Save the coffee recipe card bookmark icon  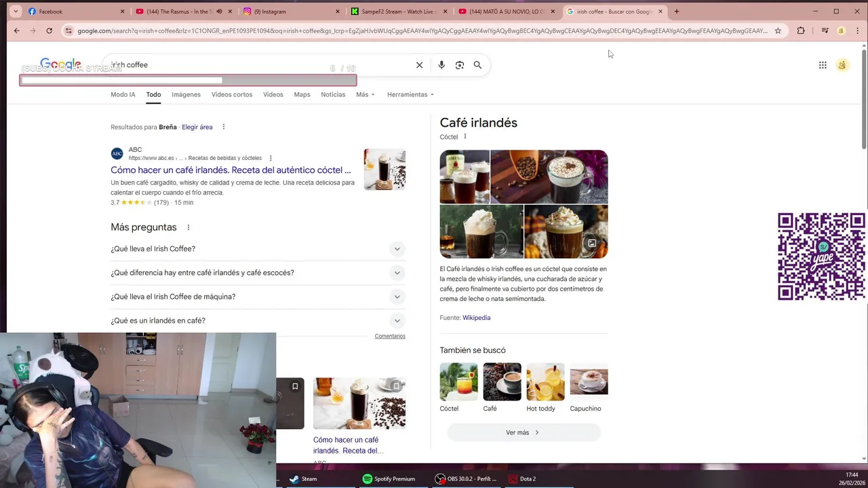(396, 386)
